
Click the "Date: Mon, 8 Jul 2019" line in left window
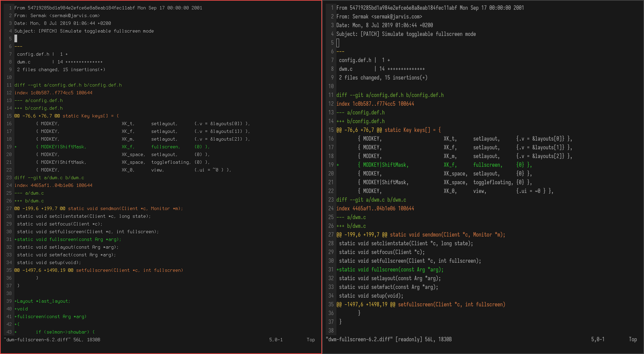click(63, 23)
